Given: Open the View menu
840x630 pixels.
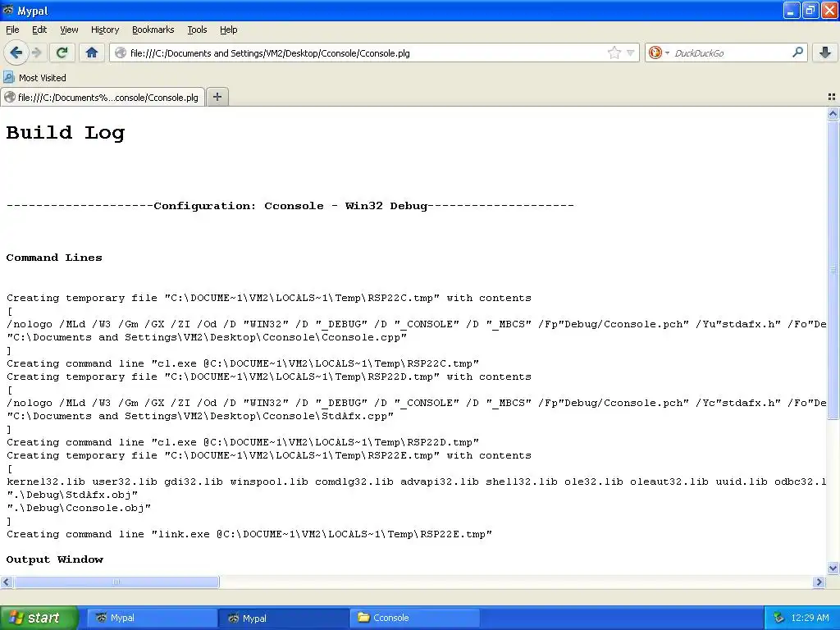Looking at the screenshot, I should point(69,30).
